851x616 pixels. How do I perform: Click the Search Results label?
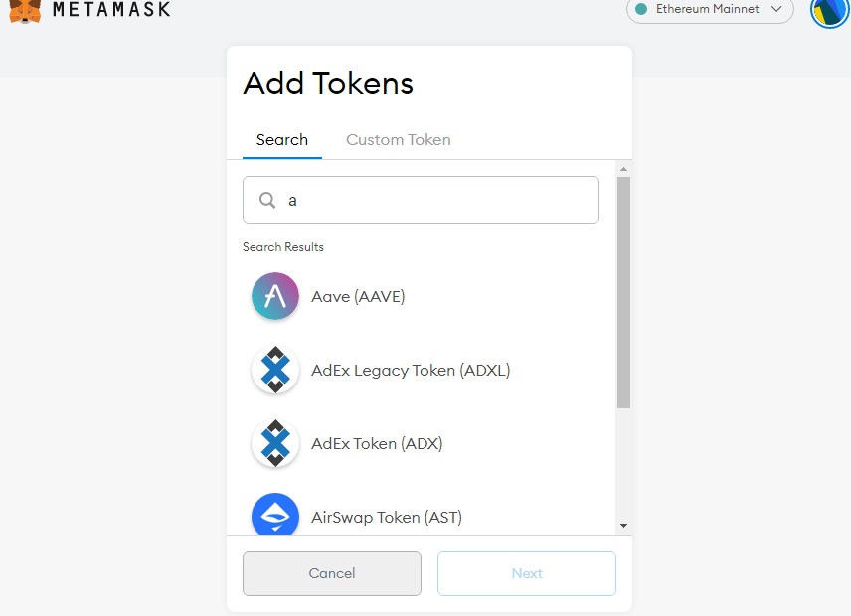coord(282,247)
